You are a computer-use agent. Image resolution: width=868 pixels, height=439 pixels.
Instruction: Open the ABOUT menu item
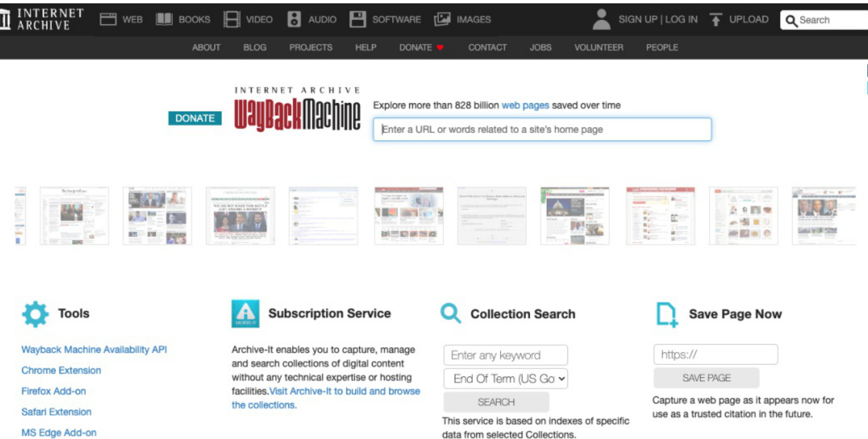[x=206, y=47]
